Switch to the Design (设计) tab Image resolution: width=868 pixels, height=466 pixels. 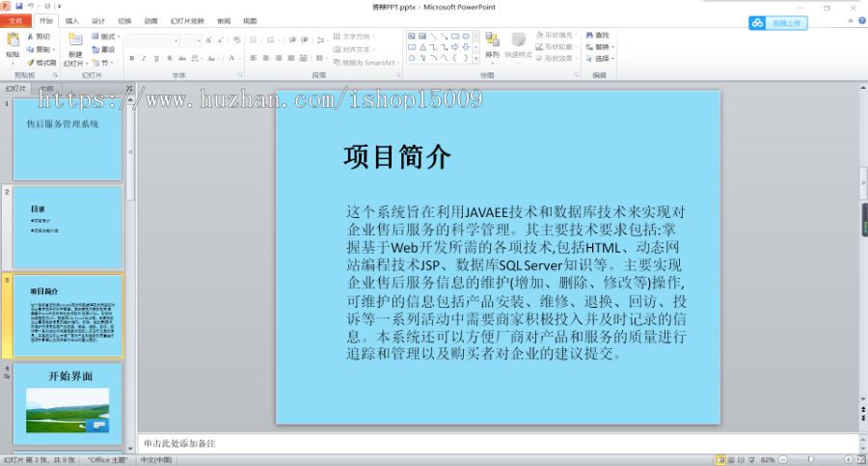coord(98,21)
